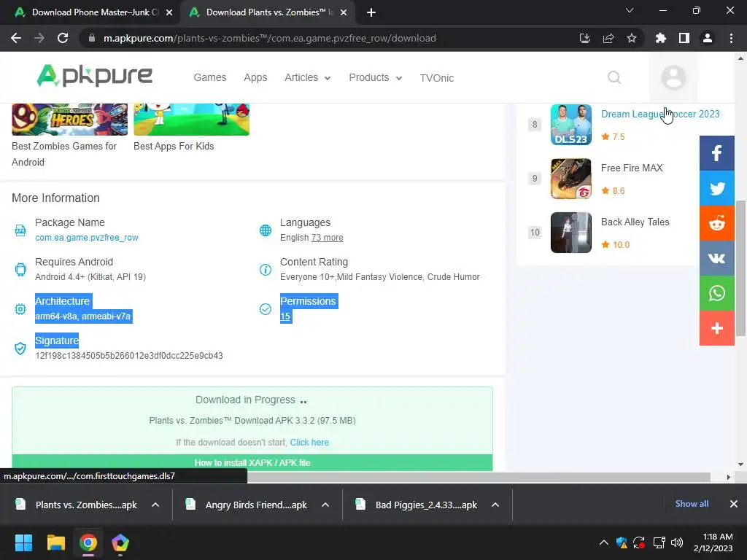Viewport: 747px width, 560px height.
Task: Click the 'Click here' download link
Action: click(x=309, y=443)
